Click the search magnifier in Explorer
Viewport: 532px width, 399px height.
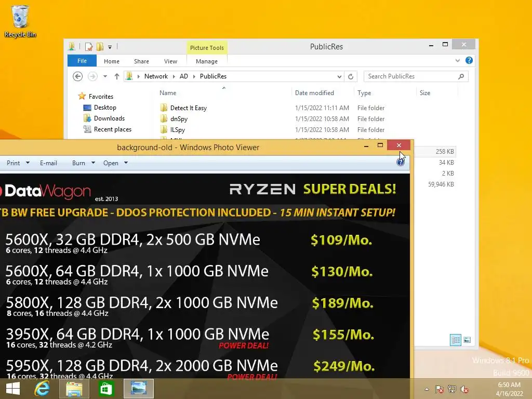(461, 76)
